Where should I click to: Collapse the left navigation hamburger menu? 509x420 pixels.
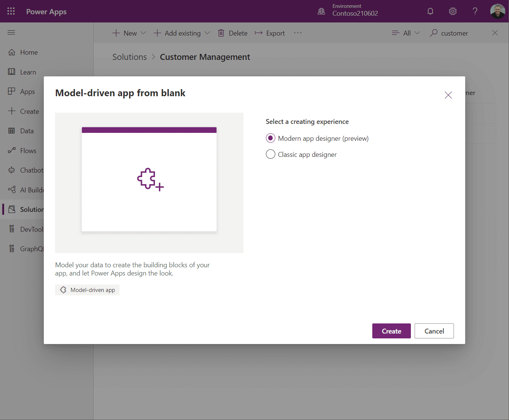click(x=11, y=33)
